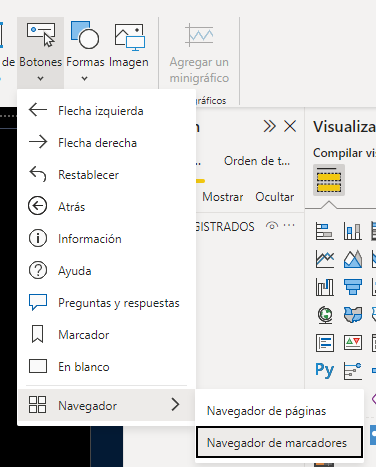Expand the Navegador submenu
Viewport: 376px width, 467px height.
106,405
